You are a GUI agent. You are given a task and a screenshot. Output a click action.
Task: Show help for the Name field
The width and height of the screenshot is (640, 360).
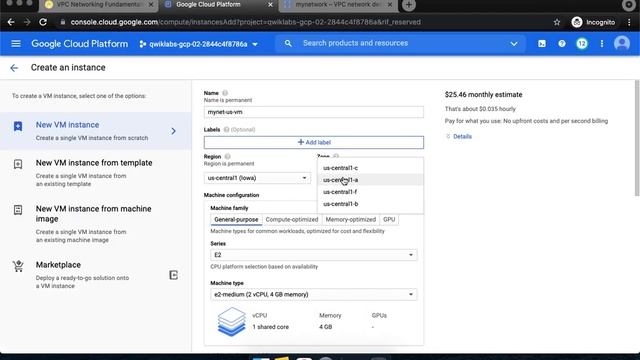click(225, 93)
